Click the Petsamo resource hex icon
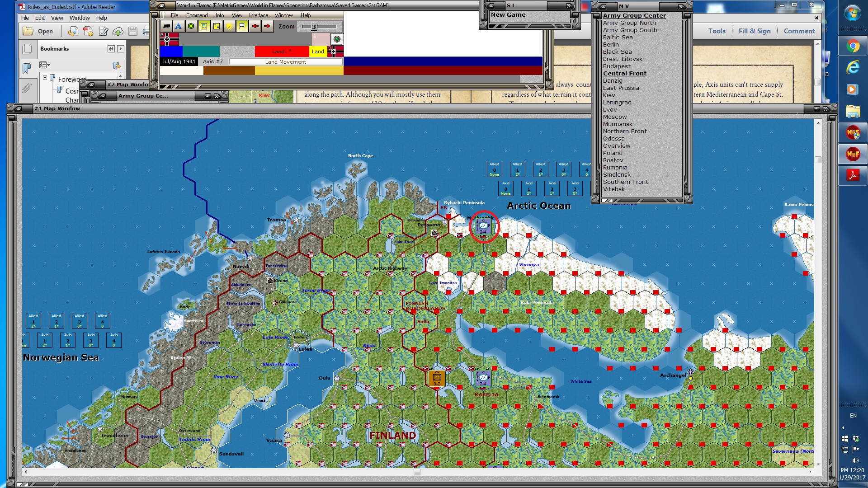The image size is (868, 488). pos(434,233)
